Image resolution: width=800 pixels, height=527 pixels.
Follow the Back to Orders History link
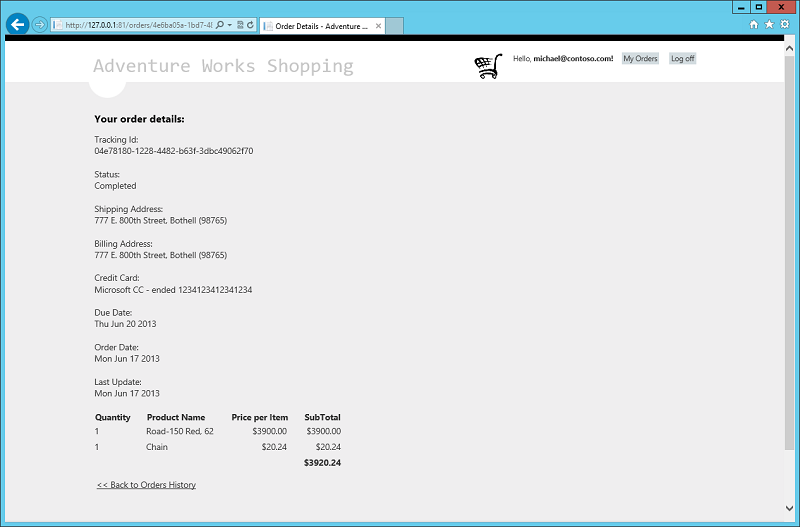146,485
